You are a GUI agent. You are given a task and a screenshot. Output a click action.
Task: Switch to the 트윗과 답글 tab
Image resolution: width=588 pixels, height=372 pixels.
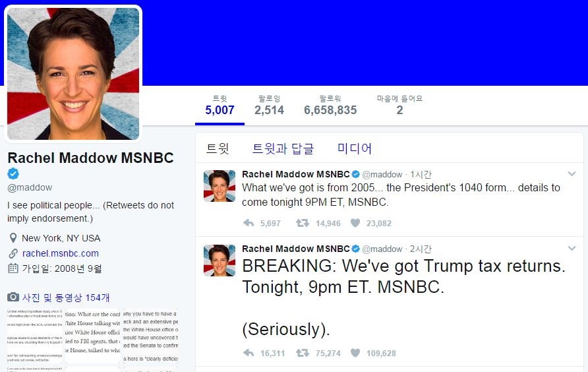(x=283, y=148)
